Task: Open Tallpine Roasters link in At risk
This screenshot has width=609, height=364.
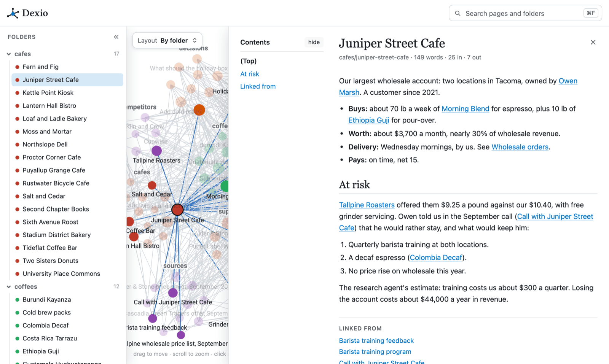Action: click(x=367, y=205)
